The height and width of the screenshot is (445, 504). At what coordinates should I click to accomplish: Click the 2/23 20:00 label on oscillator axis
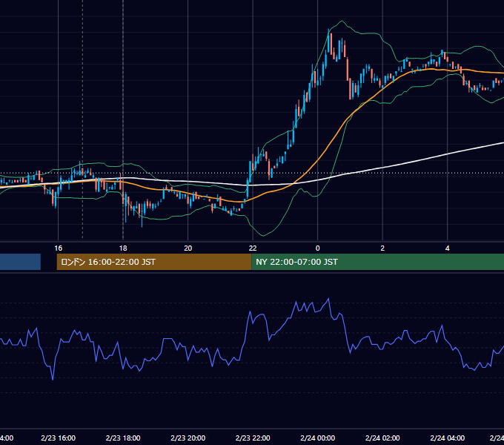pos(188,438)
